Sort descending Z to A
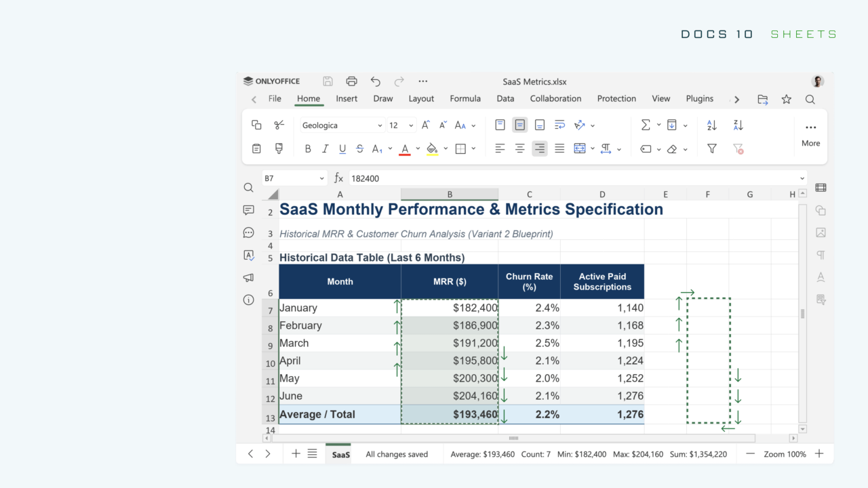The image size is (868, 488). 738,125
